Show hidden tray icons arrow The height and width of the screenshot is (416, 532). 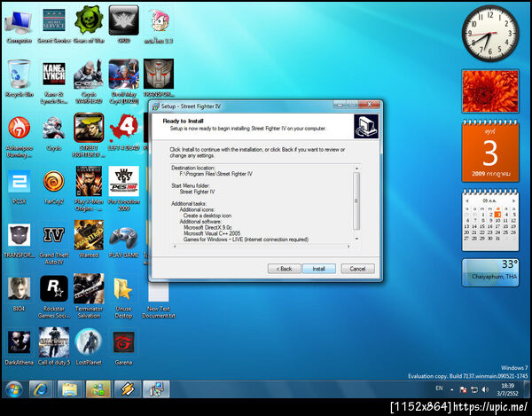(452, 390)
